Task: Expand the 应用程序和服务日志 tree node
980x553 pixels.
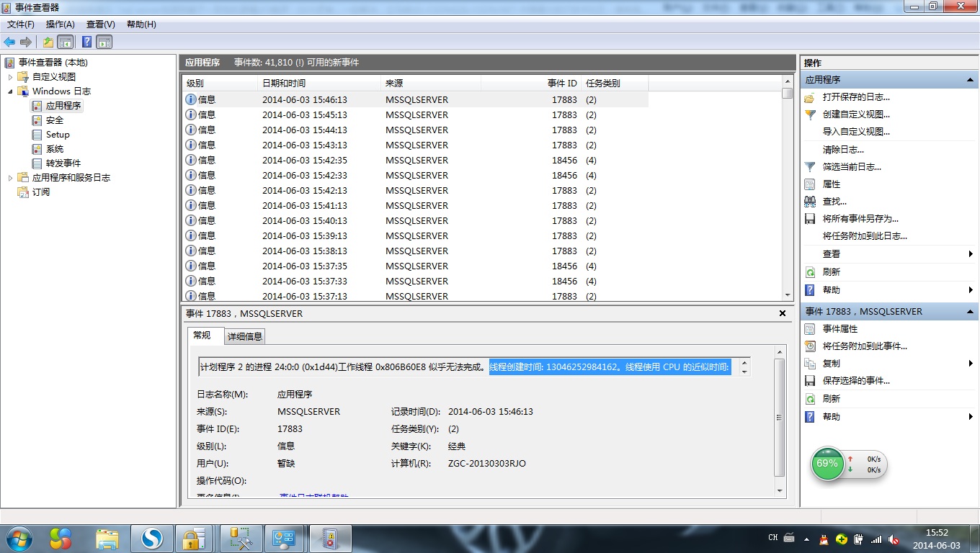Action: (x=10, y=178)
